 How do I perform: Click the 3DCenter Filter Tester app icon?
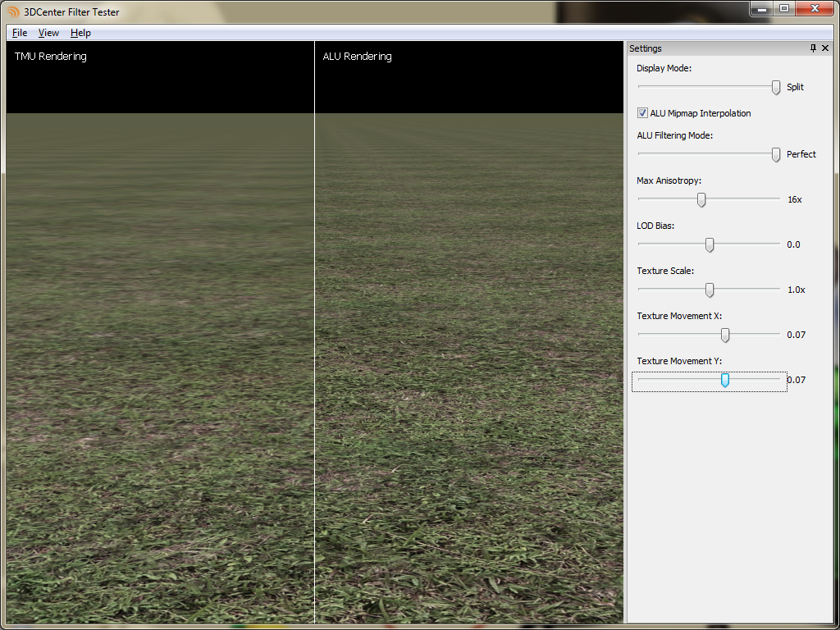(x=13, y=11)
